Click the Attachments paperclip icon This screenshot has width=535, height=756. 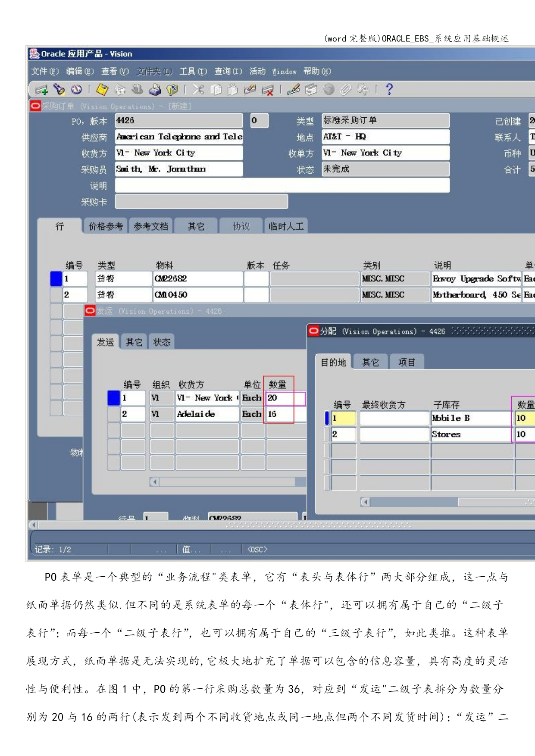(346, 90)
